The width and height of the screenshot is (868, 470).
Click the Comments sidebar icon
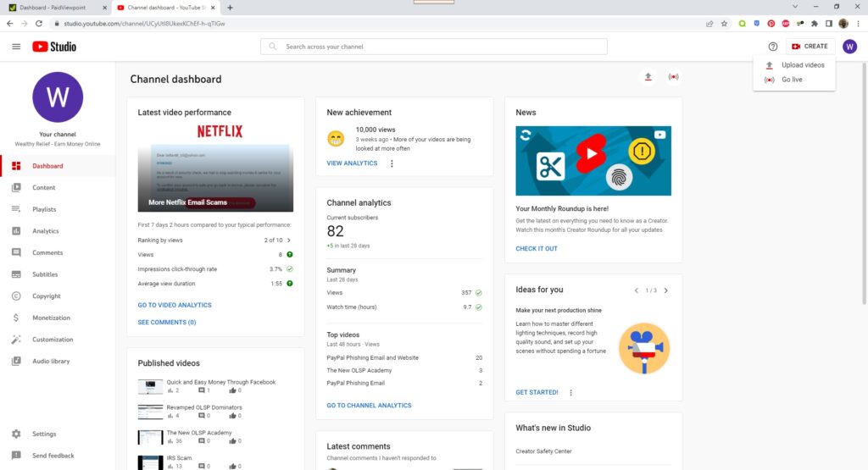[x=16, y=252]
